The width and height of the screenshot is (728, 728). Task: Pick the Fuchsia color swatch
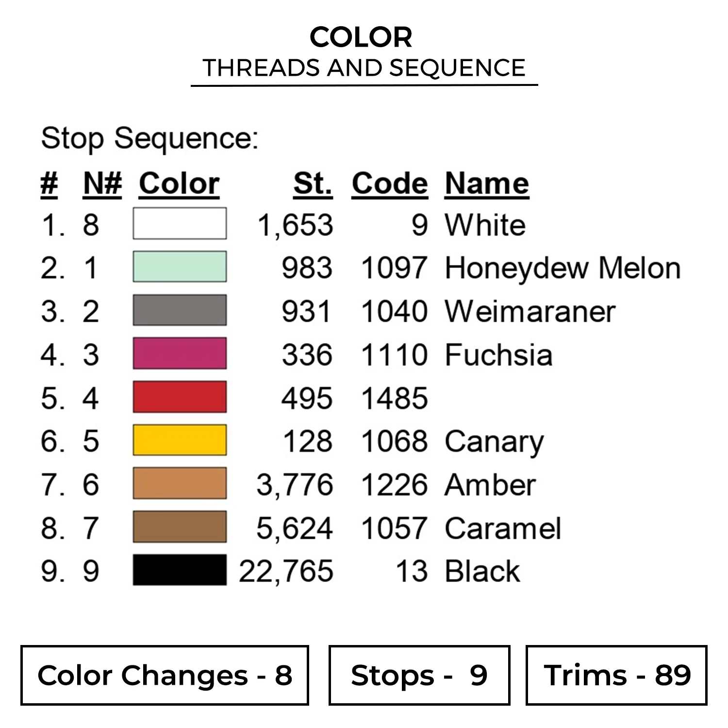click(180, 354)
